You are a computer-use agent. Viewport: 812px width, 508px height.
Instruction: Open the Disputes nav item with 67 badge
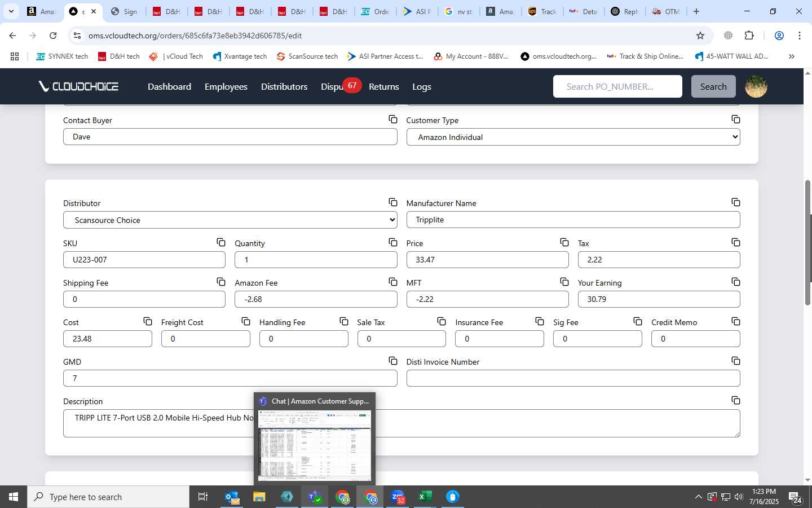[341, 86]
